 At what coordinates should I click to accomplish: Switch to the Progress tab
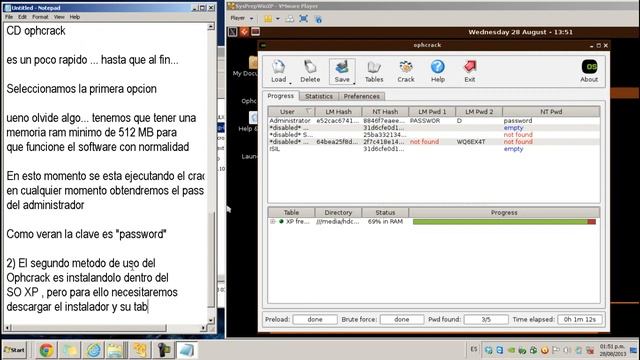280,96
